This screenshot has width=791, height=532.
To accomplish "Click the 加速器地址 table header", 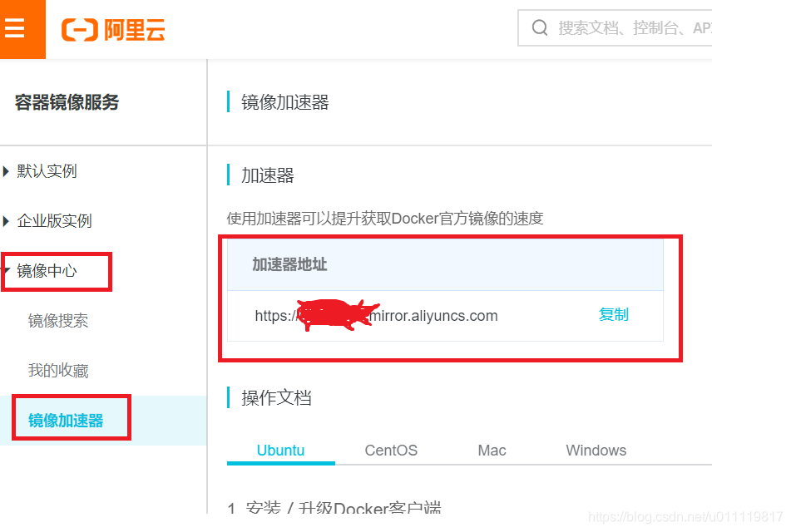I will click(x=289, y=264).
